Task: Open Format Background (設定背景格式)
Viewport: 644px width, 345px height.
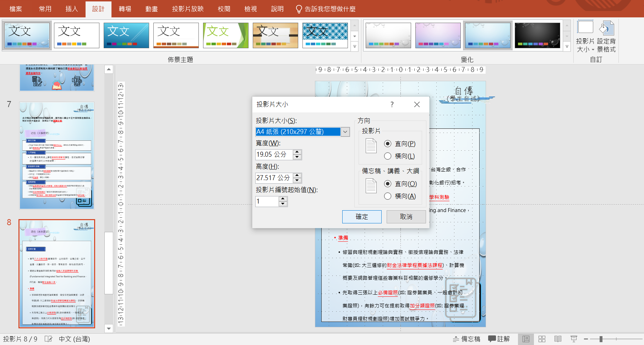Action: pyautogui.click(x=606, y=37)
